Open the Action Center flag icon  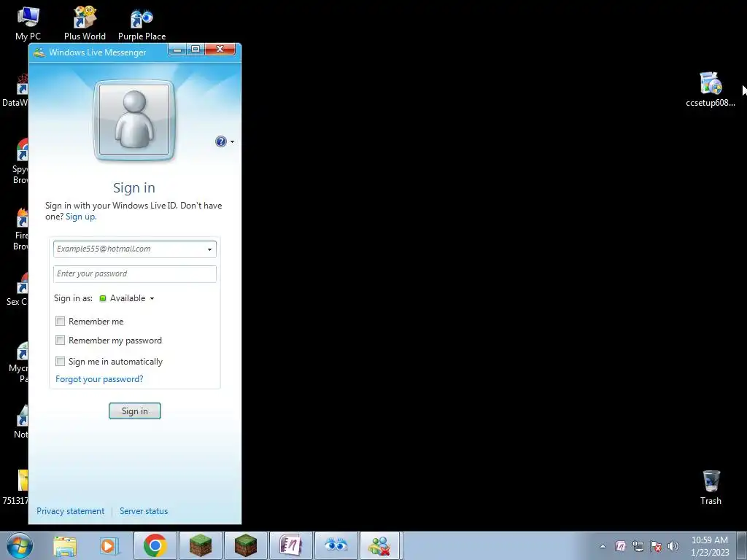656,546
